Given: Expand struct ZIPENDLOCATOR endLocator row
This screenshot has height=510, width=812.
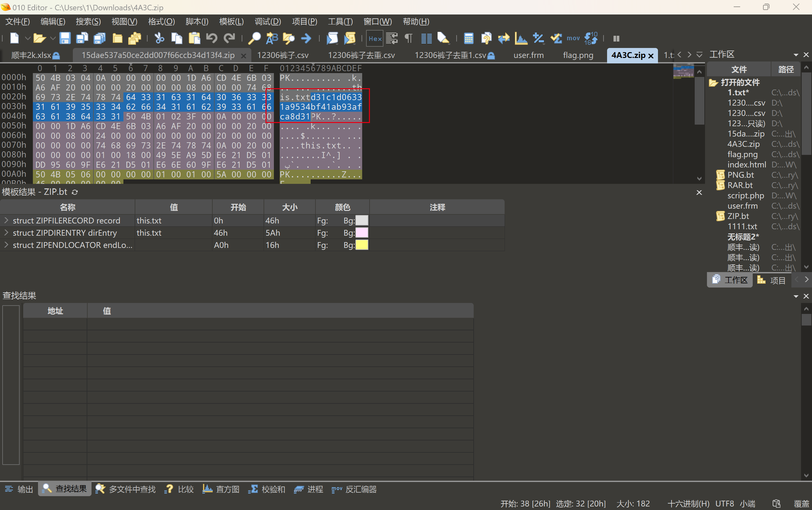Looking at the screenshot, I should tap(6, 245).
